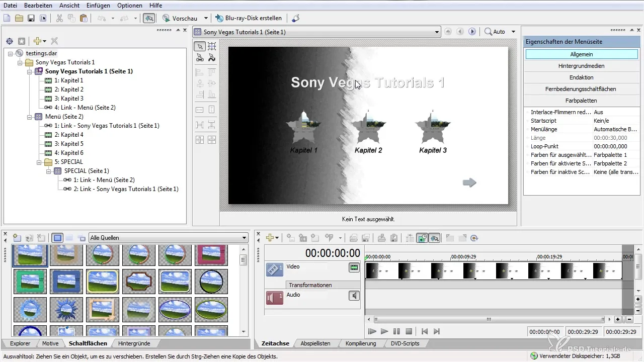
Task: Click the Blu-ray-Disk erstellen button
Action: coord(249,18)
